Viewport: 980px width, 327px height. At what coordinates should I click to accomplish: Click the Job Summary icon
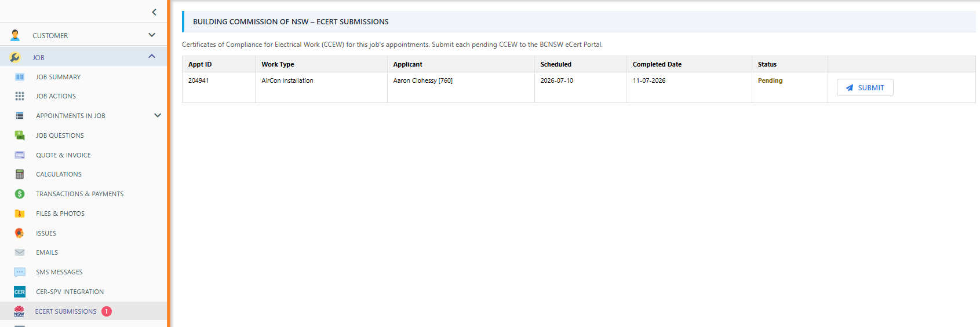(20, 77)
